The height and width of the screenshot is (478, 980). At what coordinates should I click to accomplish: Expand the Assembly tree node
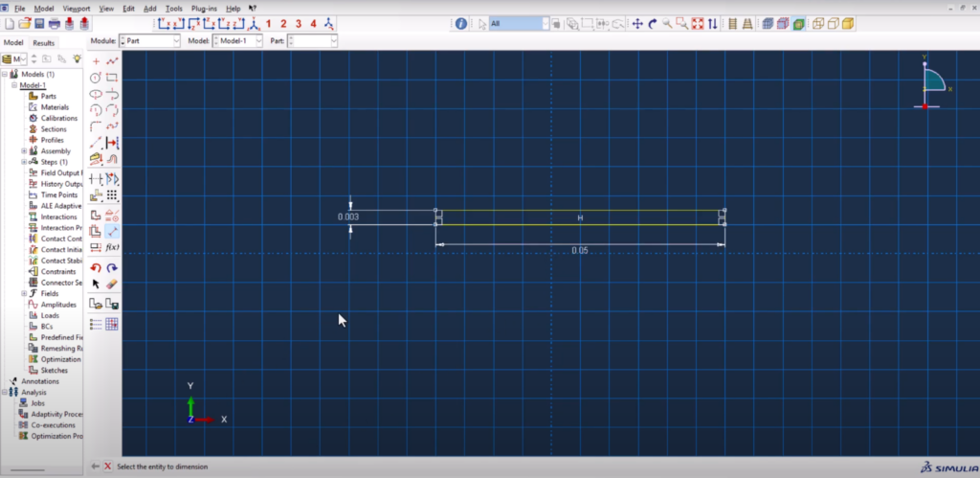click(x=24, y=150)
